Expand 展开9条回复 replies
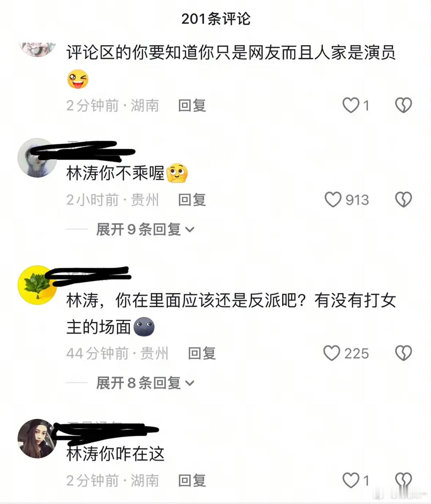The width and height of the screenshot is (431, 504). click(x=145, y=229)
